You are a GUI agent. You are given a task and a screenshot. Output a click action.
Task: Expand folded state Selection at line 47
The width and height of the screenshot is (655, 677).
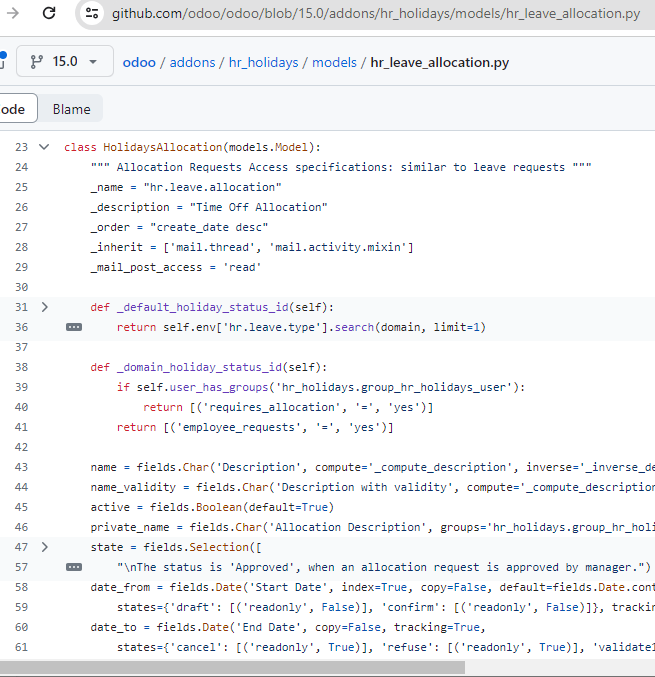[x=44, y=547]
